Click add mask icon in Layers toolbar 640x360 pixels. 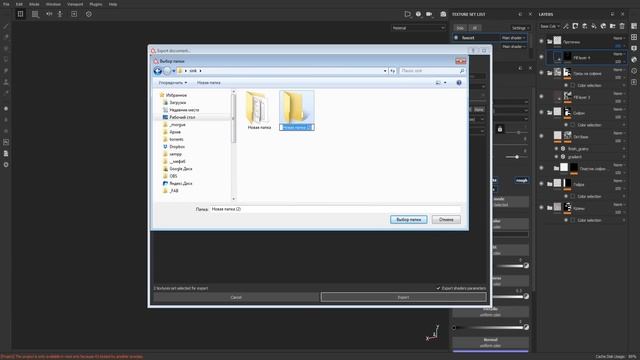point(575,27)
